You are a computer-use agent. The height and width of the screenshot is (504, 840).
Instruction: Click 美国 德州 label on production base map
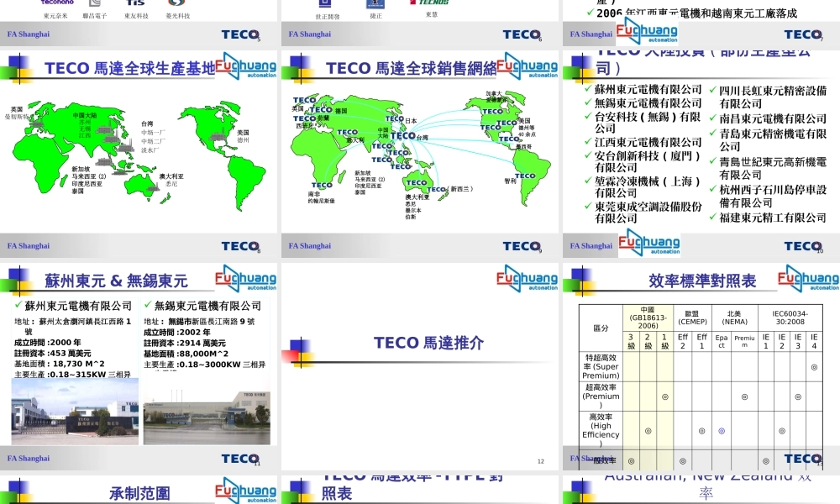tap(244, 136)
